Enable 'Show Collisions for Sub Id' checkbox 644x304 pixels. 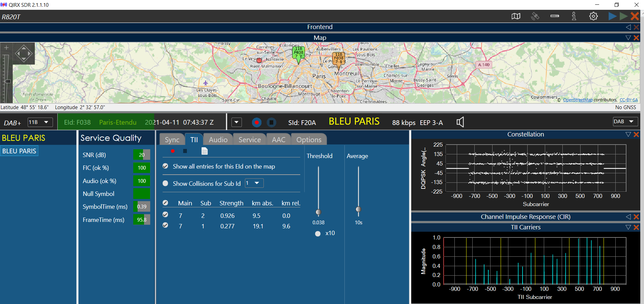[165, 183]
